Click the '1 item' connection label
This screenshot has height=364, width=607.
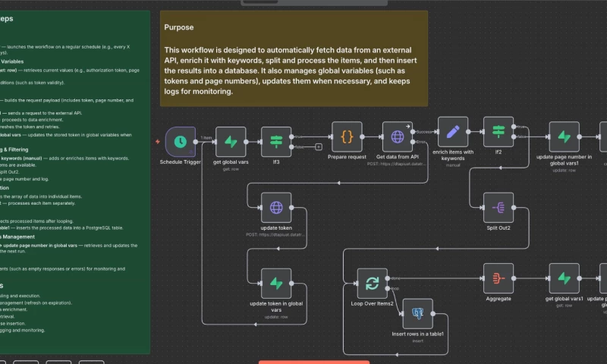point(206,138)
